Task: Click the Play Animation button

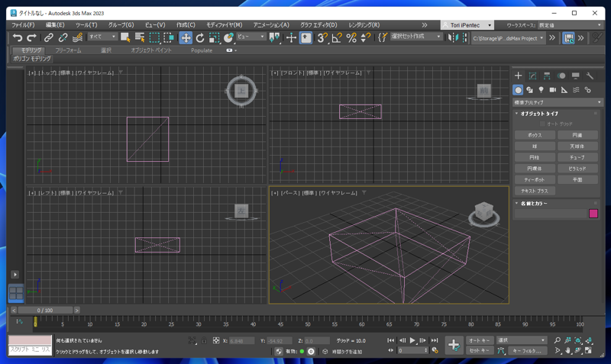Action: click(412, 340)
